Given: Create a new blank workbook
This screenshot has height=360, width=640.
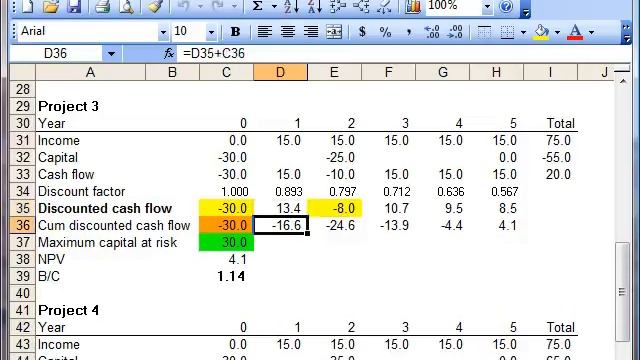Looking at the screenshot, I should pos(28,6).
